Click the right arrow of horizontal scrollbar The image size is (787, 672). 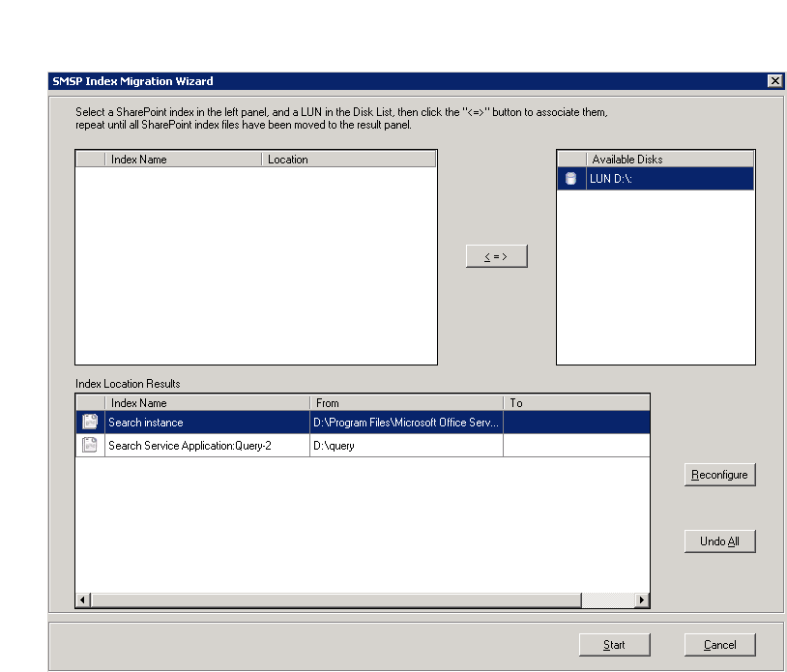click(641, 599)
